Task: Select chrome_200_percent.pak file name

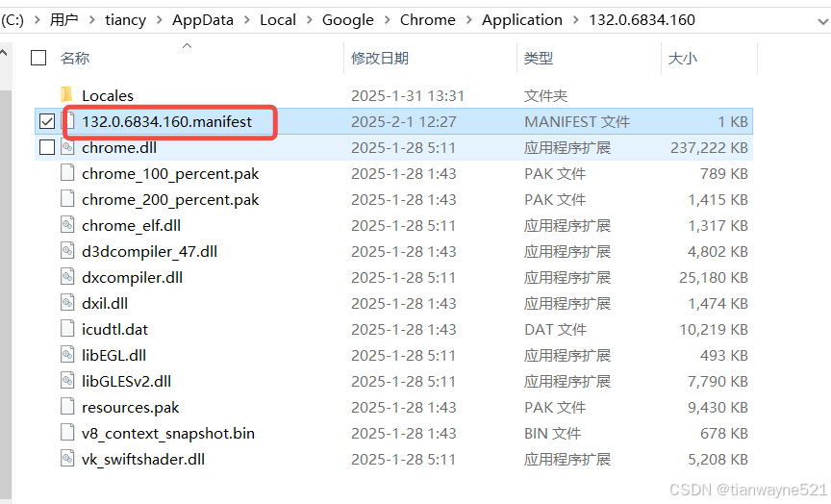Action: point(170,199)
